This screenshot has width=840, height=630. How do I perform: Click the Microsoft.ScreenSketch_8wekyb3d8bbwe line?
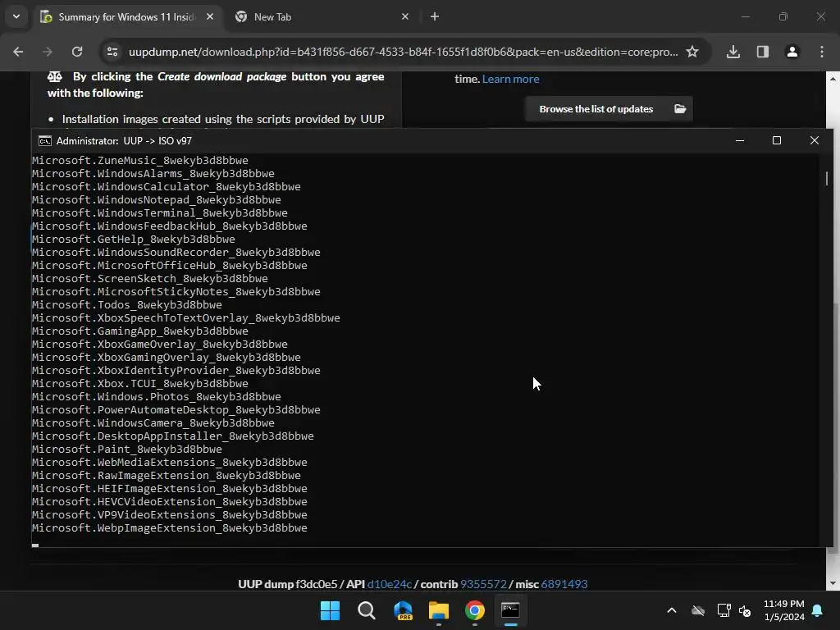click(149, 279)
